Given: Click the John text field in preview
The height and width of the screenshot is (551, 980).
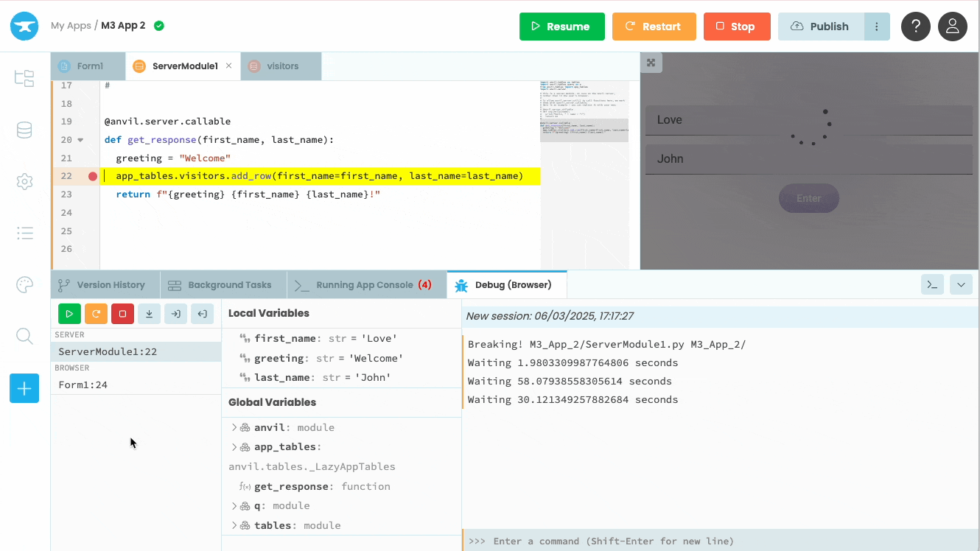Looking at the screenshot, I should click(809, 159).
